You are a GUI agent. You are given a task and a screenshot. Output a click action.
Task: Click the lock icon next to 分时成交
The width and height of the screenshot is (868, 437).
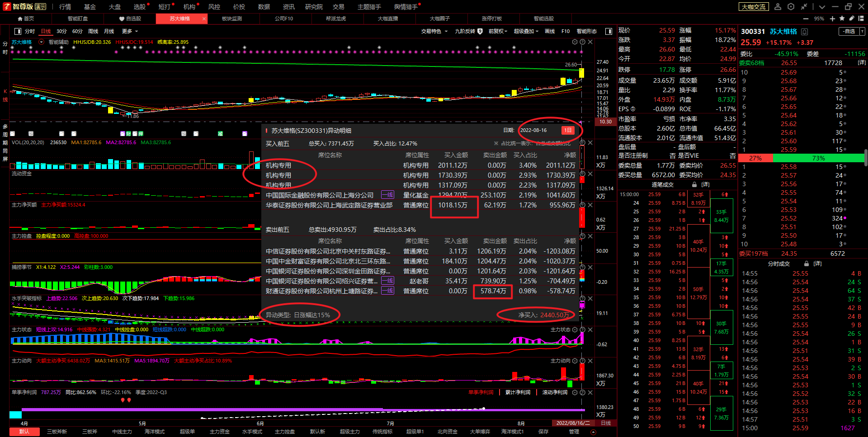[807, 263]
